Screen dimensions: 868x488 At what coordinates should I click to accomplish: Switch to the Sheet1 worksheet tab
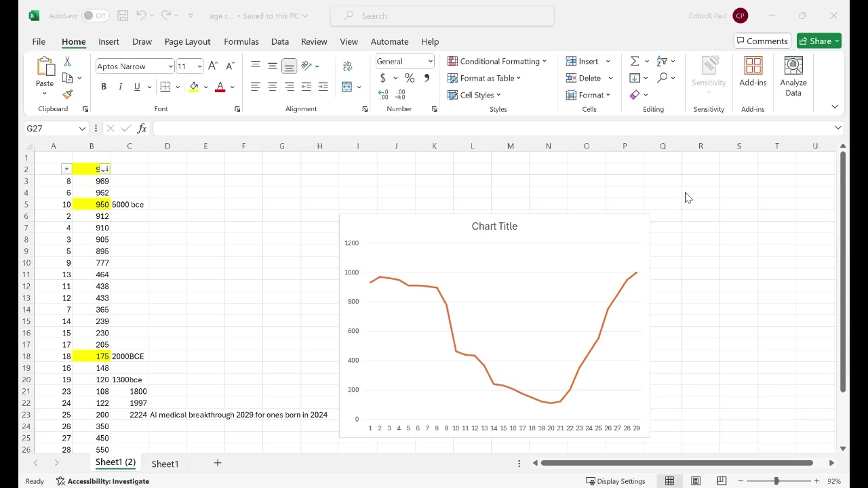click(x=165, y=464)
